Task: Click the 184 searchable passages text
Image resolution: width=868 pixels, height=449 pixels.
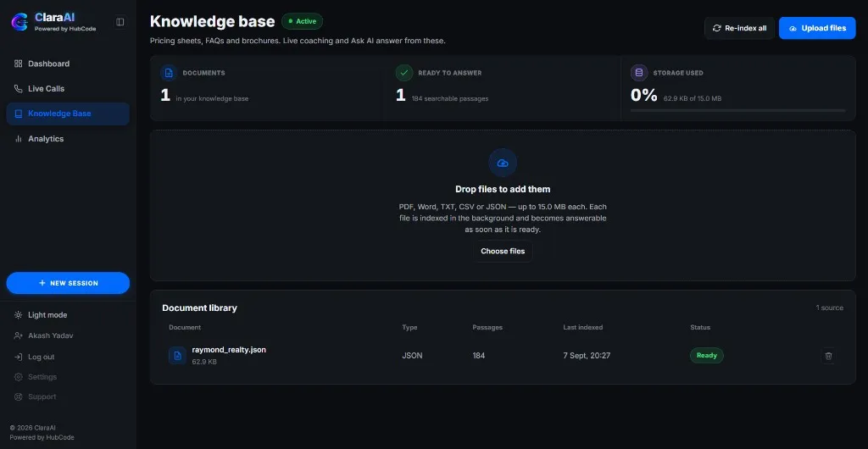Action: pos(450,98)
